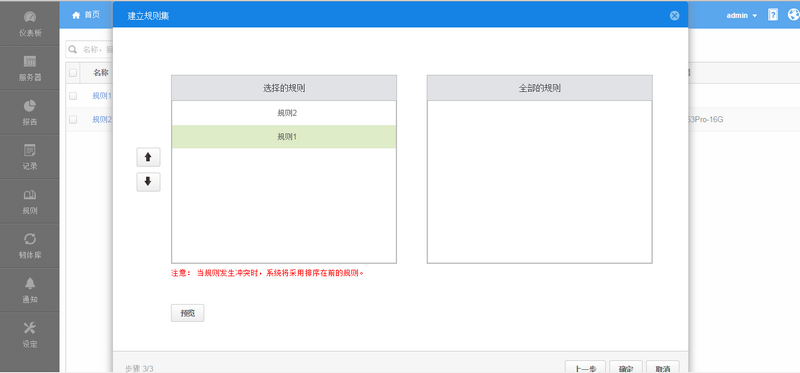Viewport: 800px width, 373px height.
Task: Close the 建立规则集 dialog
Action: [x=674, y=15]
